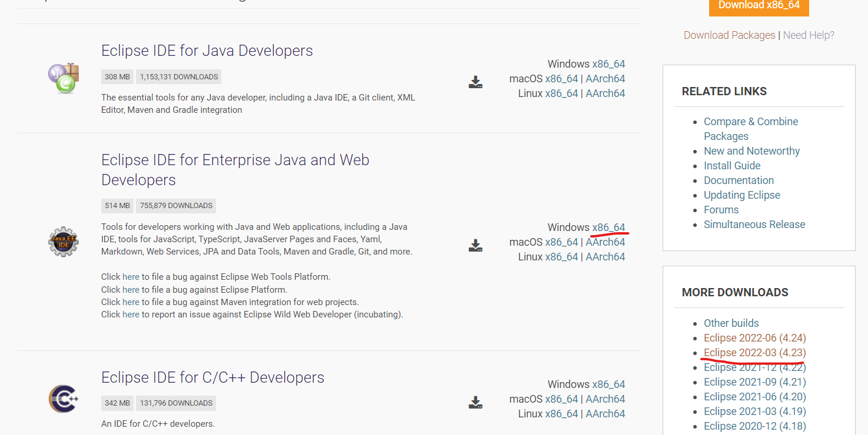
Task: Select Linux AArch64 for Enterprise Java package
Action: click(x=606, y=257)
